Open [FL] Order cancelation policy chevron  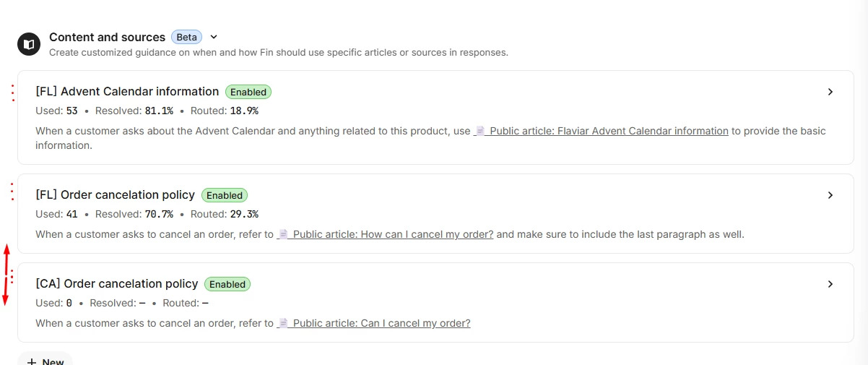coord(830,195)
